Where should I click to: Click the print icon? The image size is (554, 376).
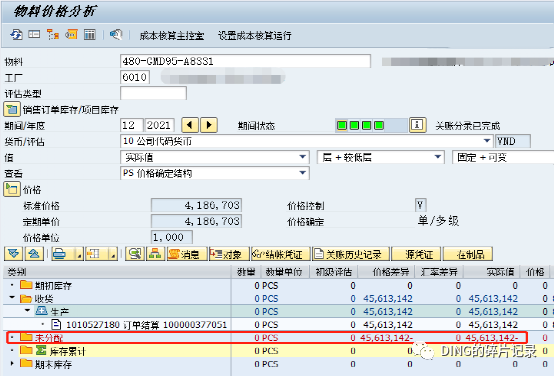[x=59, y=254]
